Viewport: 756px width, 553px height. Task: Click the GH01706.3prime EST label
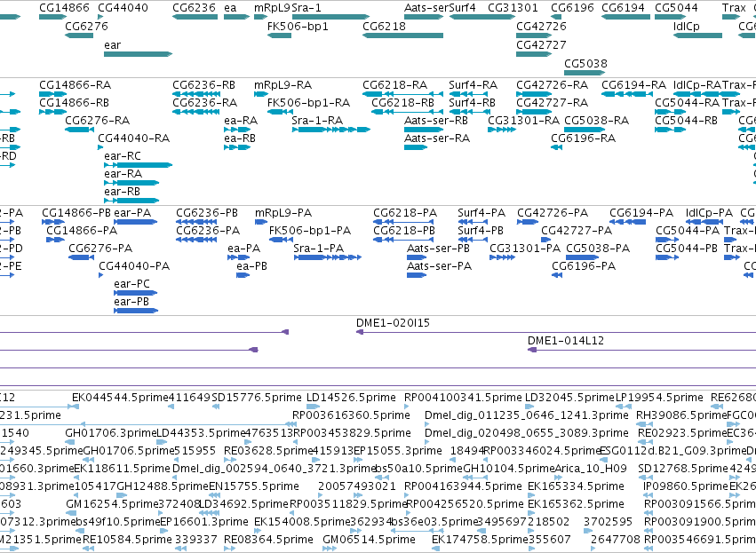[x=111, y=433]
